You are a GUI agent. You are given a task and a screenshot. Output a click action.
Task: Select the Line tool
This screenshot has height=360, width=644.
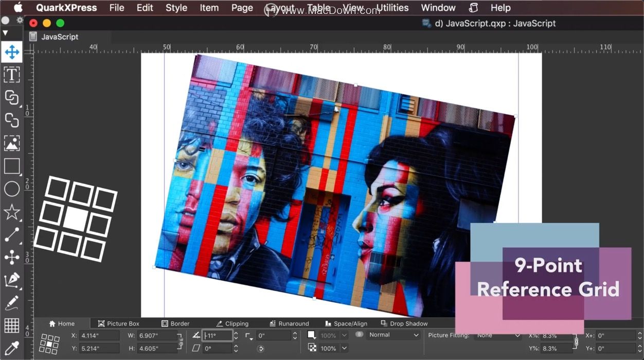(x=12, y=234)
